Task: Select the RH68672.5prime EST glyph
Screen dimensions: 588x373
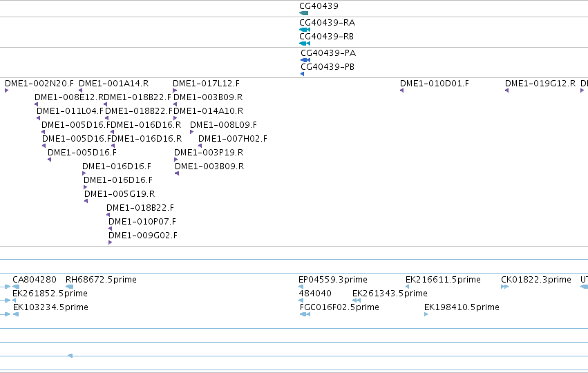Action: pyautogui.click(x=69, y=287)
